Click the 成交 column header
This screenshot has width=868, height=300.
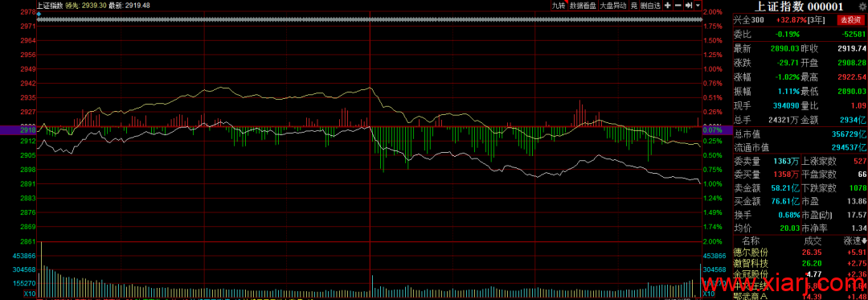point(813,257)
